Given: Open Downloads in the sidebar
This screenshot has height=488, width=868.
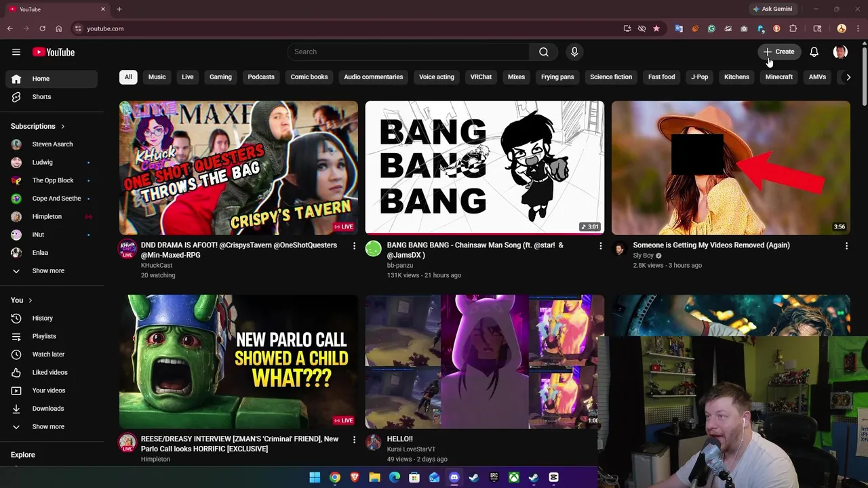Looking at the screenshot, I should pyautogui.click(x=52, y=409).
